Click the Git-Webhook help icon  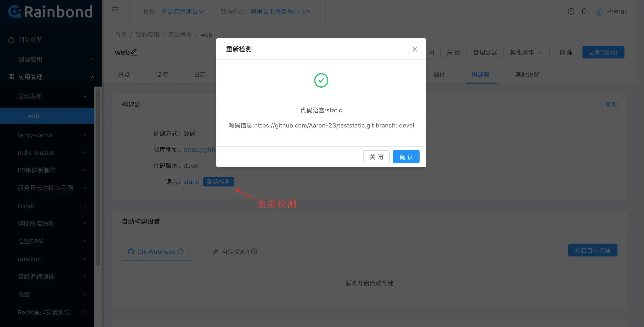(x=181, y=251)
